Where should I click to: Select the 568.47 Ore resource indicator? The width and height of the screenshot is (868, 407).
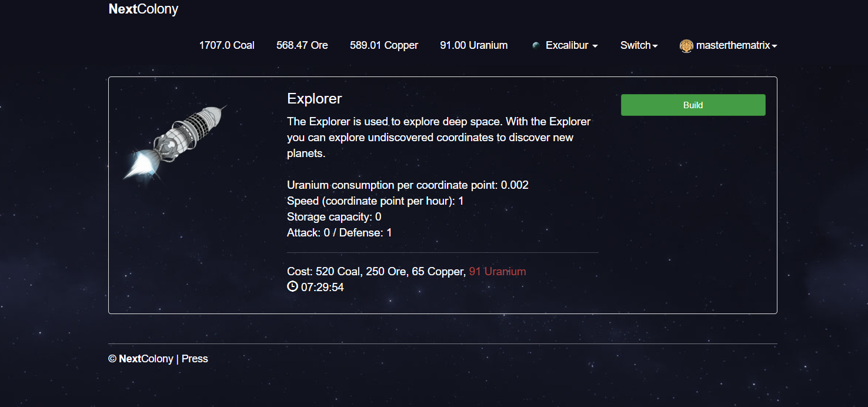pyautogui.click(x=302, y=46)
